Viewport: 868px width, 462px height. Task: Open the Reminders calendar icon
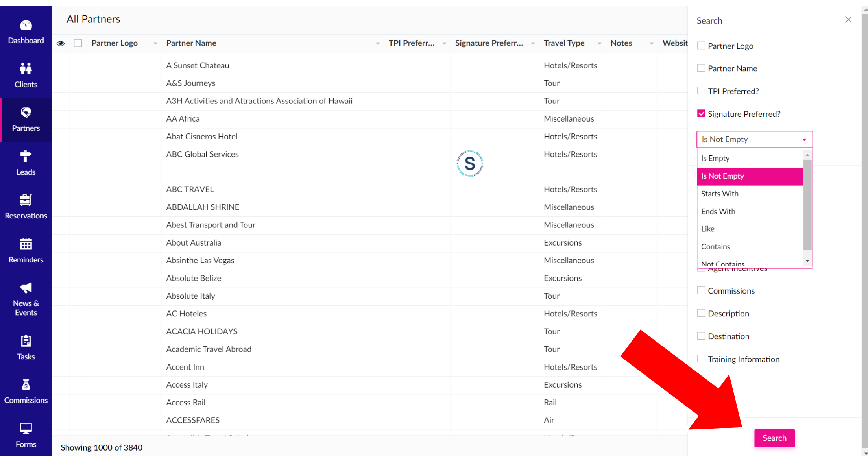click(26, 244)
